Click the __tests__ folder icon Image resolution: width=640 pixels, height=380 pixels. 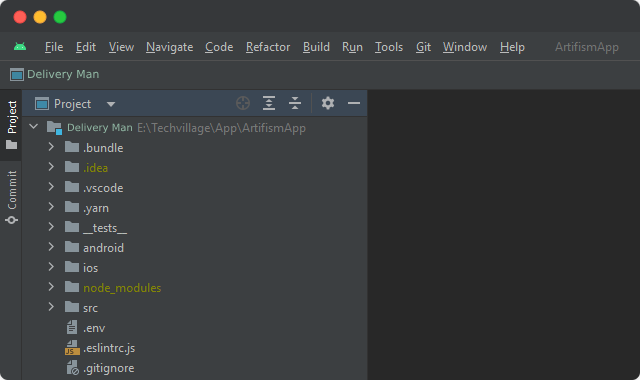(72, 227)
